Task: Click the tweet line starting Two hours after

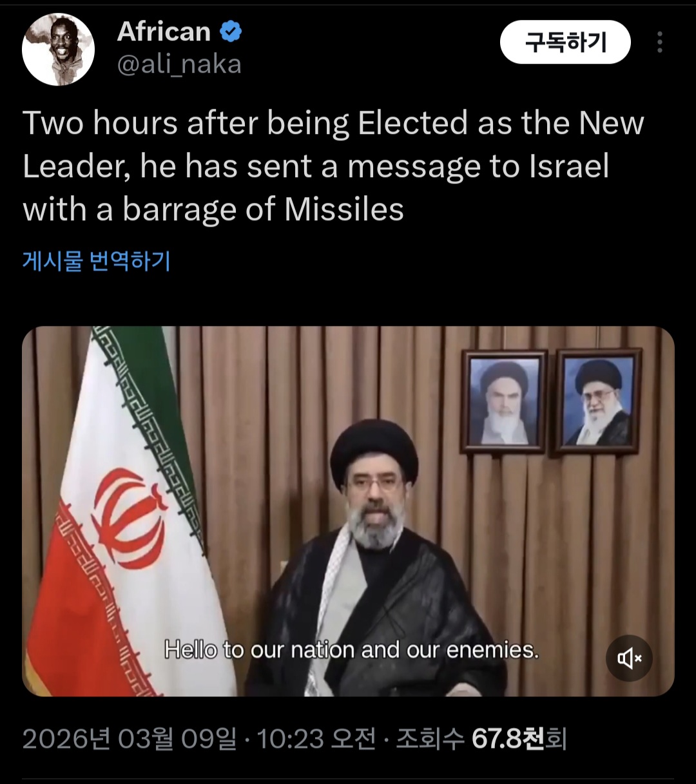Action: click(x=333, y=123)
